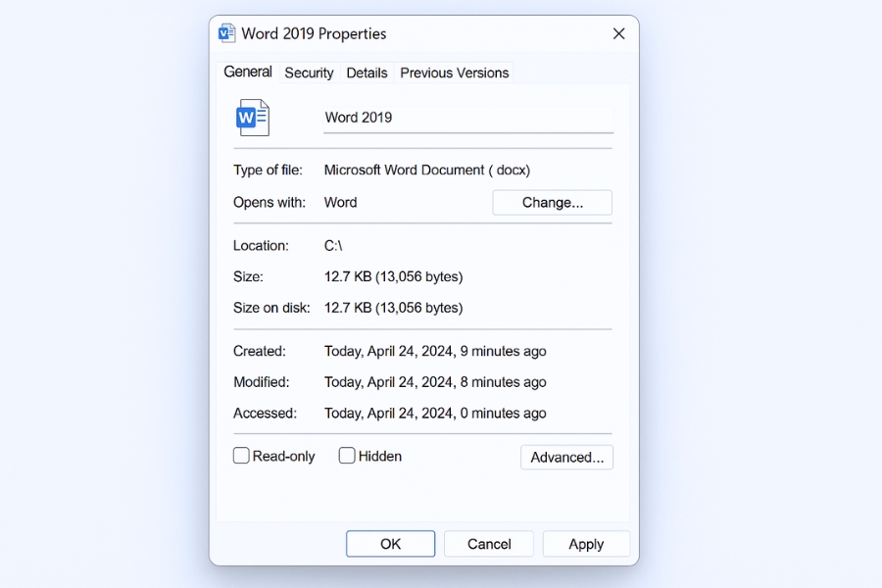Click Apply to save property changes

(x=586, y=544)
